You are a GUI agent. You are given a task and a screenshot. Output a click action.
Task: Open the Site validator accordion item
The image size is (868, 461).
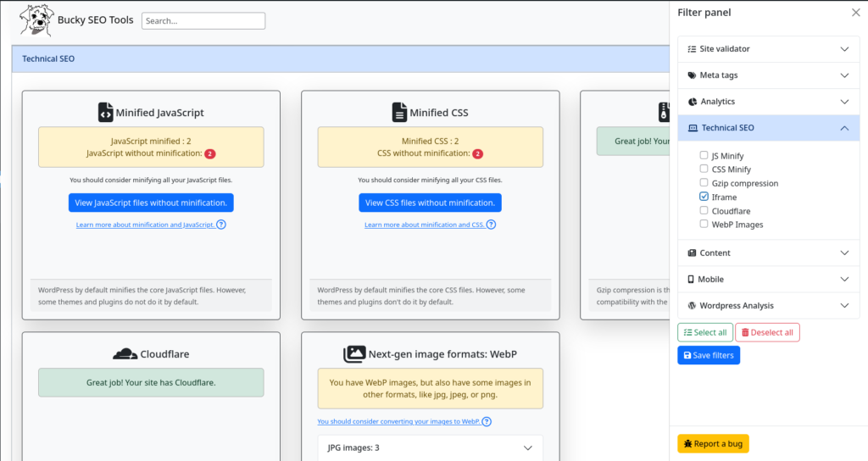tap(768, 49)
